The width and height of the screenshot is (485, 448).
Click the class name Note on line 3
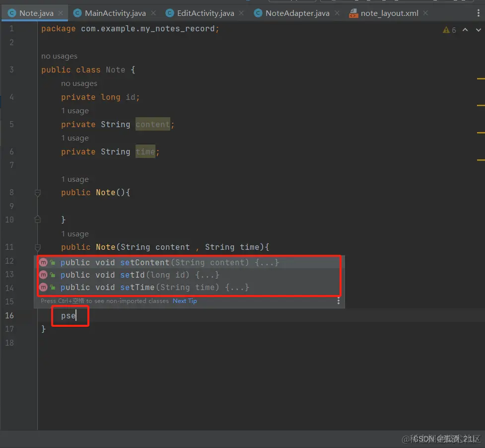tap(115, 70)
